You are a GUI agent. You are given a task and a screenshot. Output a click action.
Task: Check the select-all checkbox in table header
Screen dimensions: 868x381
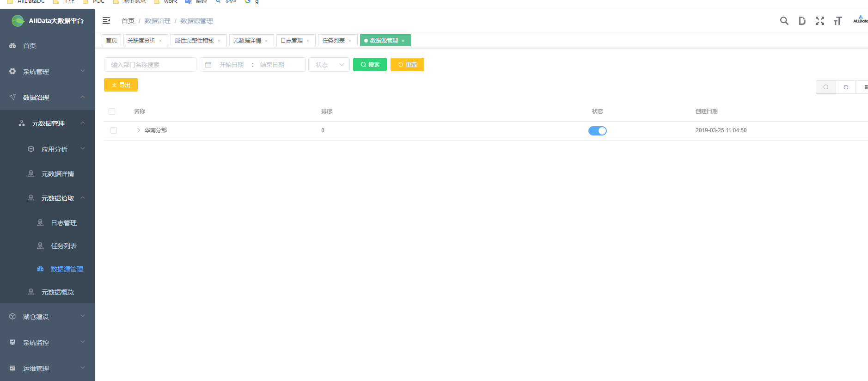click(x=112, y=111)
